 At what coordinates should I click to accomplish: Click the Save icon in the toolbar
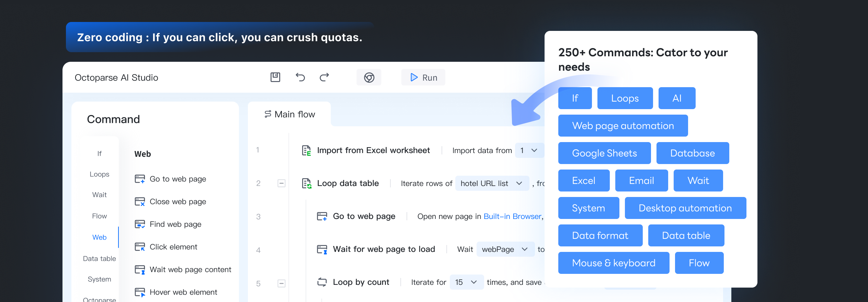(275, 77)
